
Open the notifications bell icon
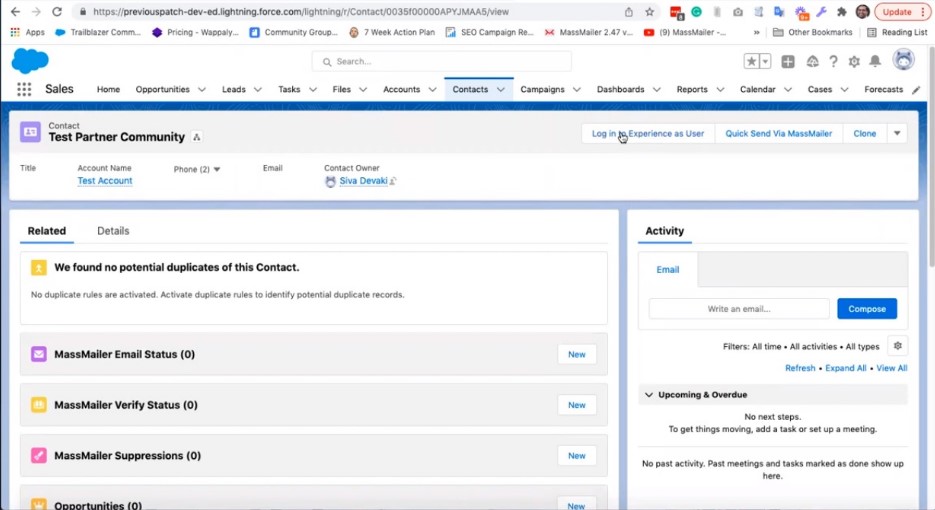tap(875, 61)
